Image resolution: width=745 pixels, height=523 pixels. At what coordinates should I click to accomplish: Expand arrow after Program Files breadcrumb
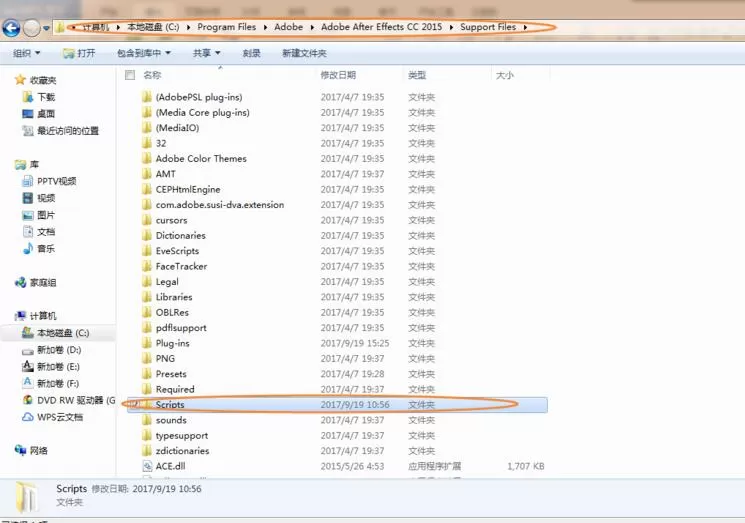tap(265, 28)
